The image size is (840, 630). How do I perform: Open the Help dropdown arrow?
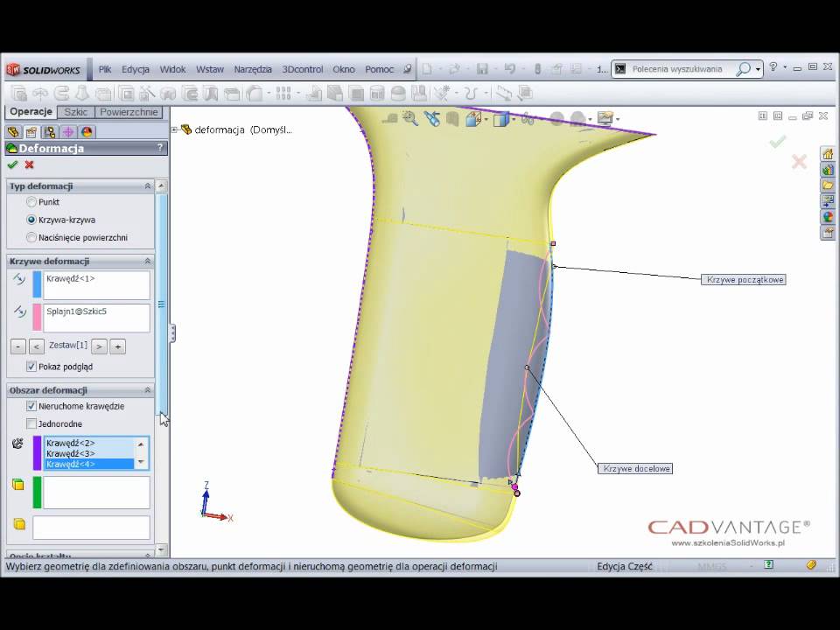coord(785,67)
